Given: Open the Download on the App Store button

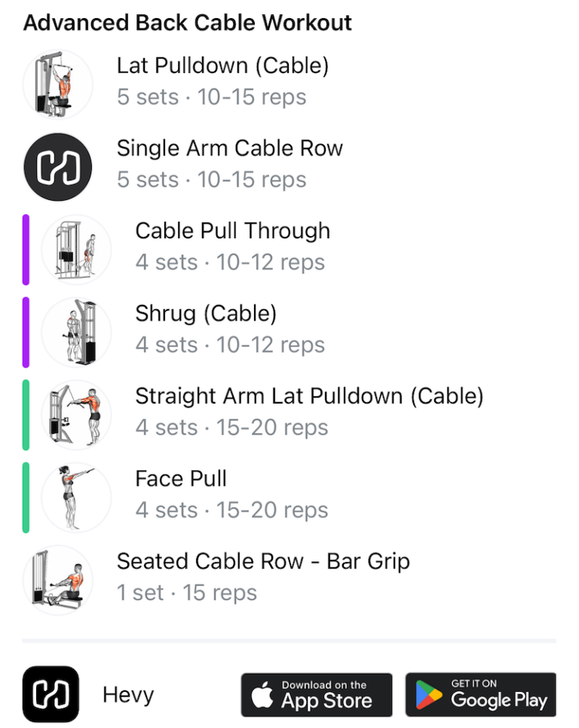Looking at the screenshot, I should coord(317,694).
